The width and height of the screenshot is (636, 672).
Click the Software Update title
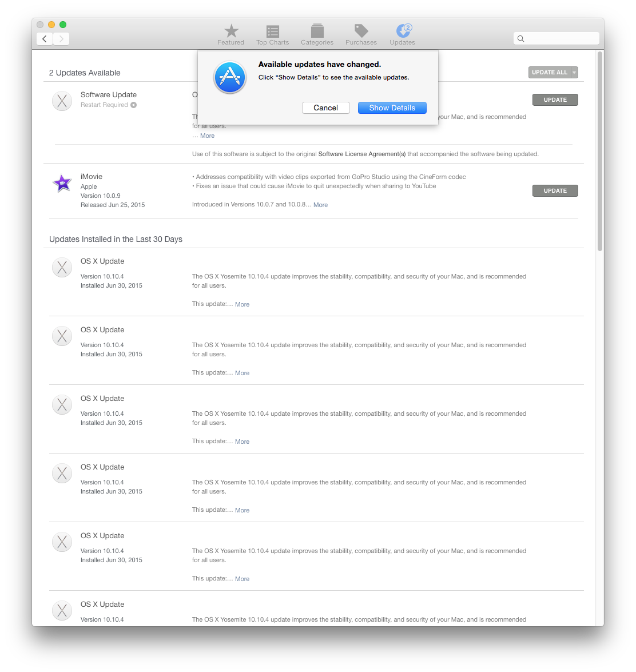[109, 95]
